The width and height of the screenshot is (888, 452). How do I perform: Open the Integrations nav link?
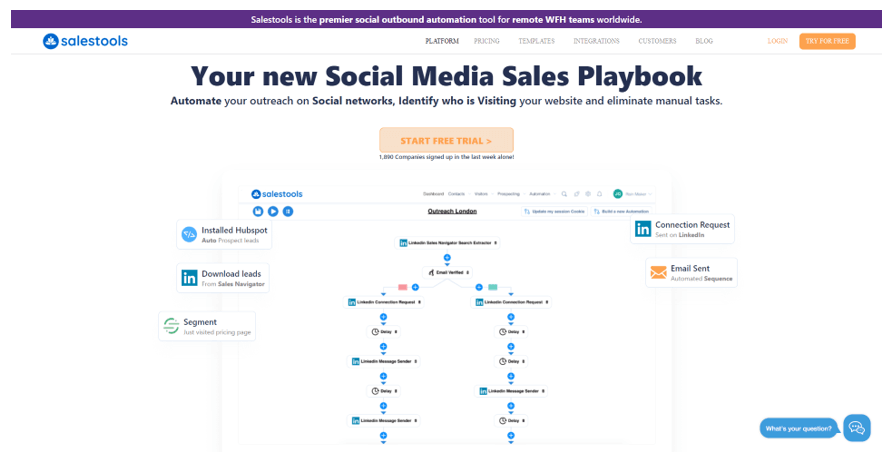(596, 41)
